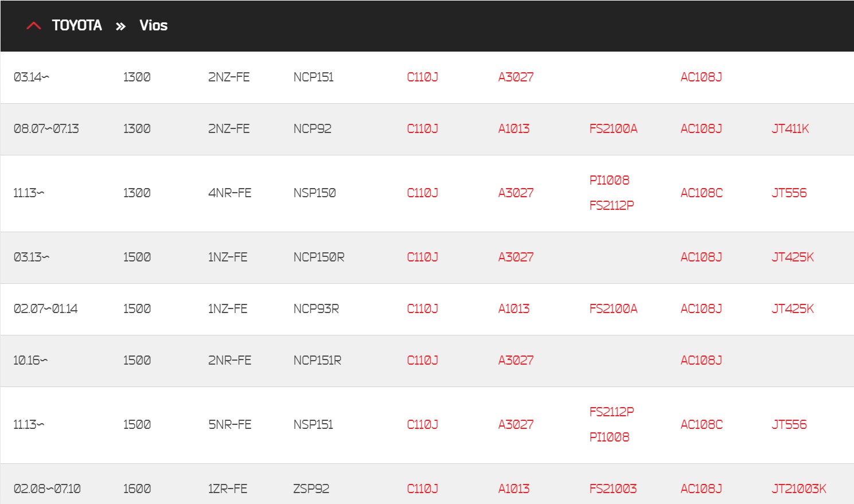Open PI1008 link in NSP150 row
This screenshot has height=504, width=854.
609,181
